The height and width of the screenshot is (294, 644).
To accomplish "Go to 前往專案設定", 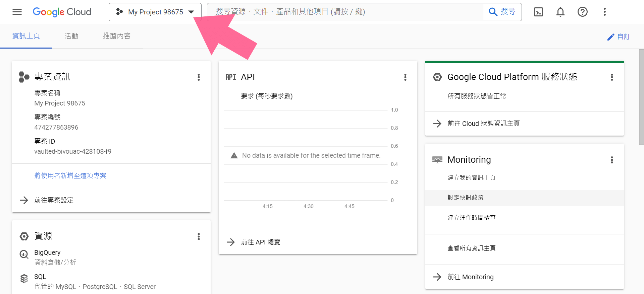I will [x=111, y=200].
